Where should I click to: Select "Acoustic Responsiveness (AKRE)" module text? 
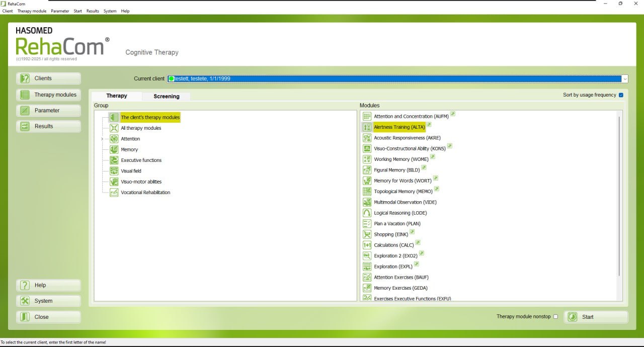[408, 138]
